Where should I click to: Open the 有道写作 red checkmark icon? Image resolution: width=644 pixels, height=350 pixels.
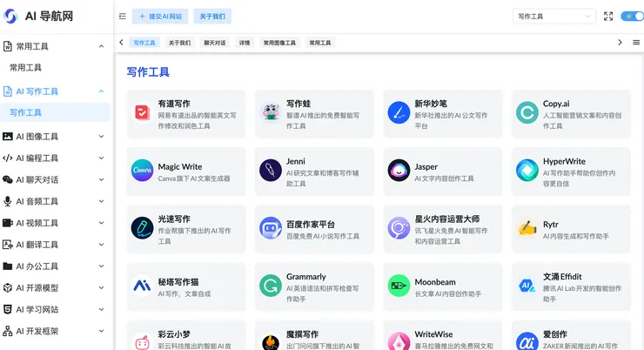click(142, 112)
